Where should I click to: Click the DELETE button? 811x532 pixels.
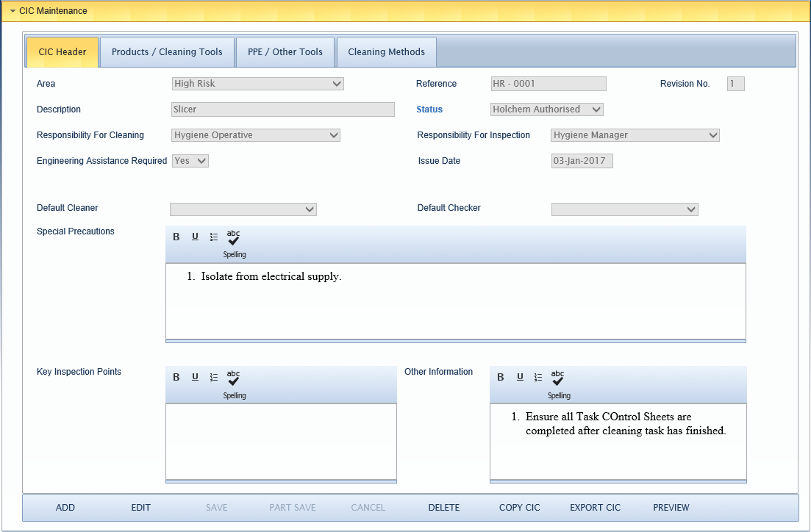point(444,508)
